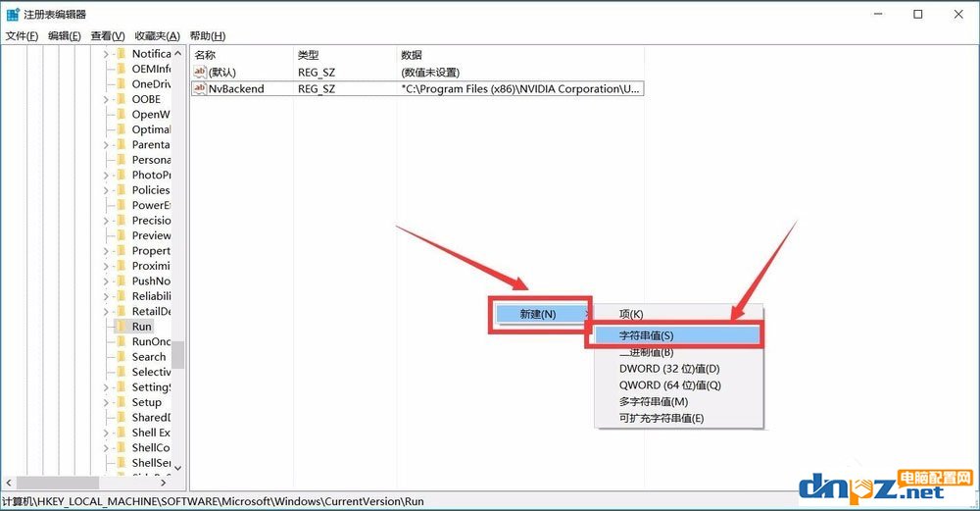This screenshot has height=511, width=980.
Task: Select the Persona key in tree
Action: (x=151, y=160)
